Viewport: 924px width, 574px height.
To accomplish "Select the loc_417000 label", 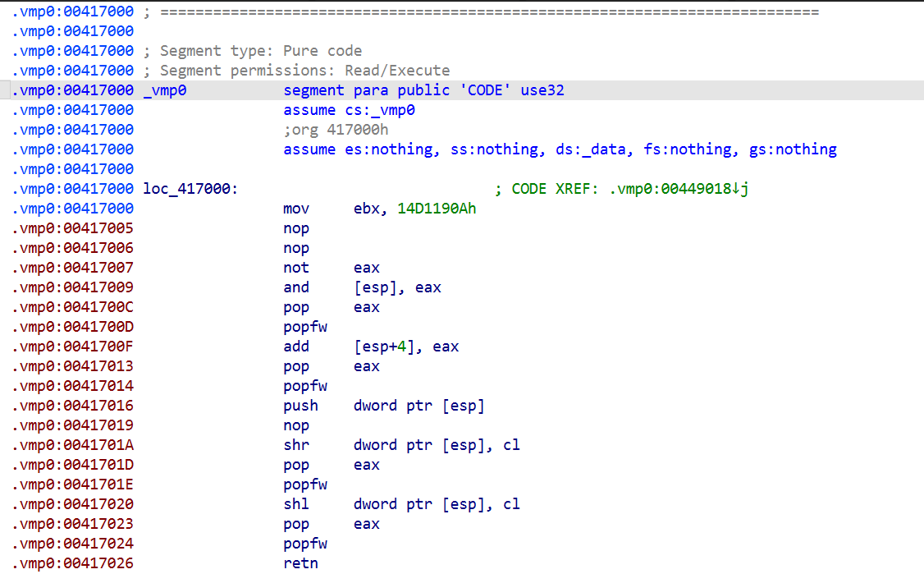I will click(x=189, y=189).
